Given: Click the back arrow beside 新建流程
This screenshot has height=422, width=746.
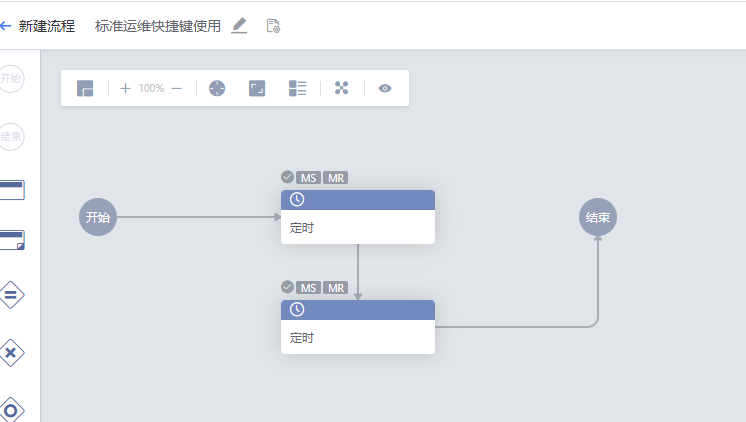Looking at the screenshot, I should click(x=6, y=26).
